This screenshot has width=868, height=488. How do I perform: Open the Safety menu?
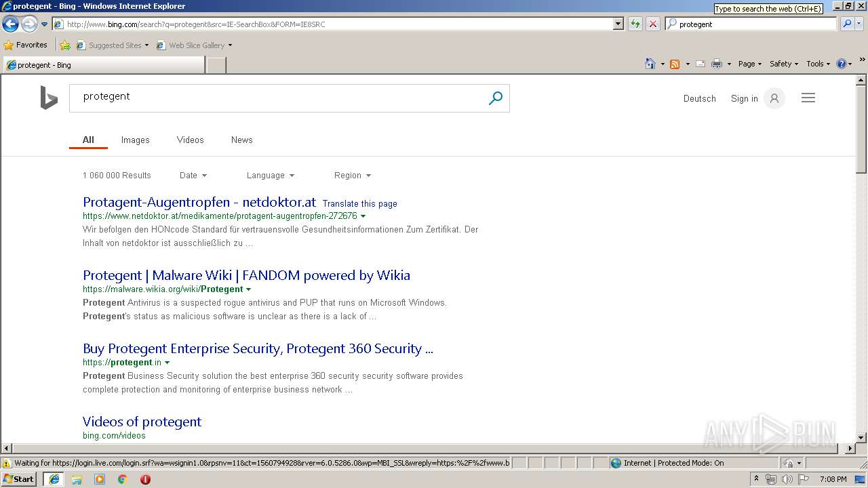pyautogui.click(x=784, y=64)
